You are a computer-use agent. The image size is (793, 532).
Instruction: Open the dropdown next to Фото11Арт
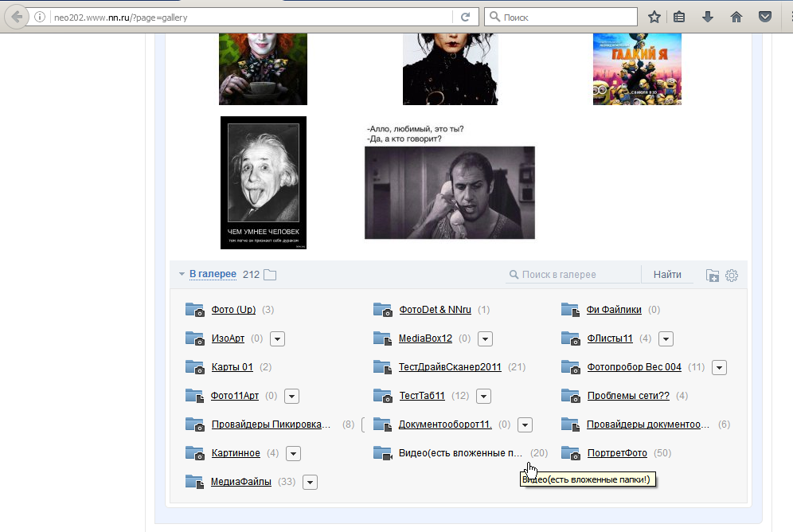coord(292,396)
